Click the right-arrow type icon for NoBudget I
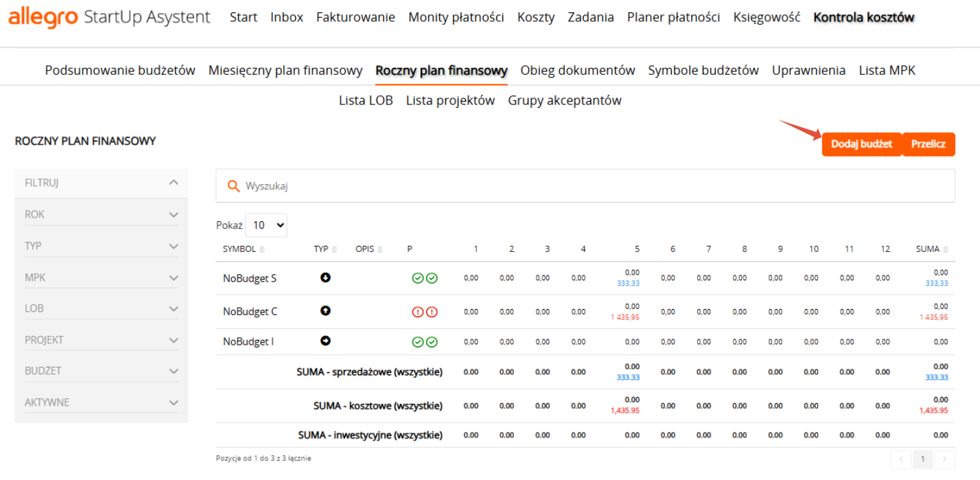This screenshot has width=980, height=480. [x=326, y=341]
